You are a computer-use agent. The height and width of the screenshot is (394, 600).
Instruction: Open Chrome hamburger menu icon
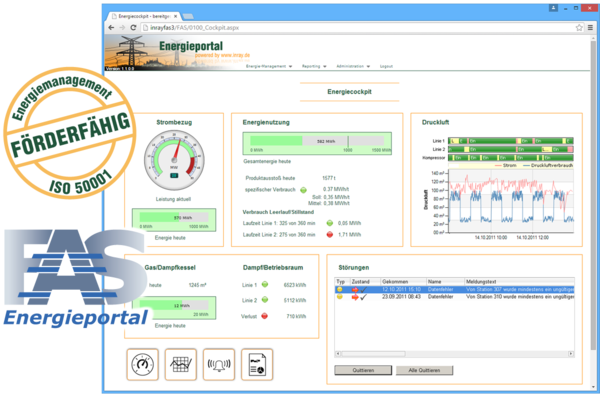click(590, 28)
